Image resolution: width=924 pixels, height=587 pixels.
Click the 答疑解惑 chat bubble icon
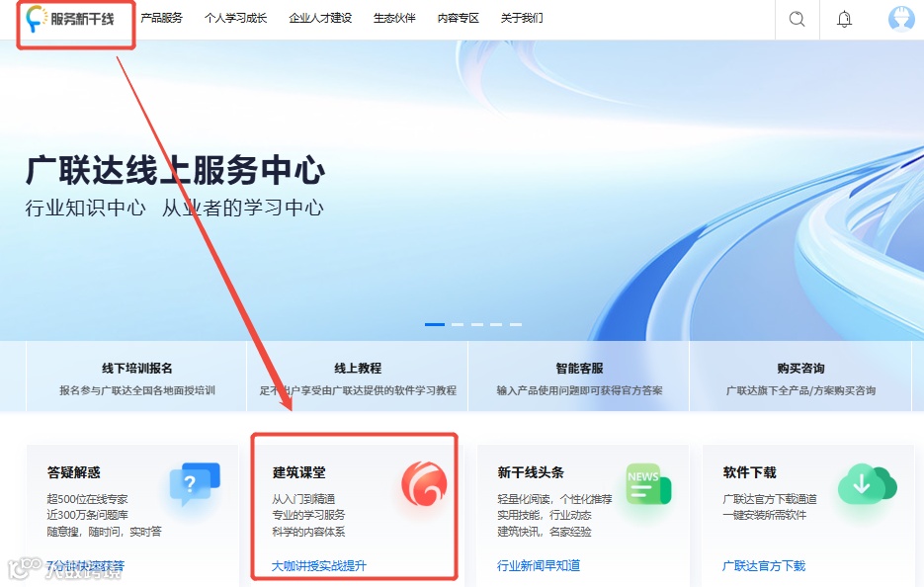(x=195, y=484)
